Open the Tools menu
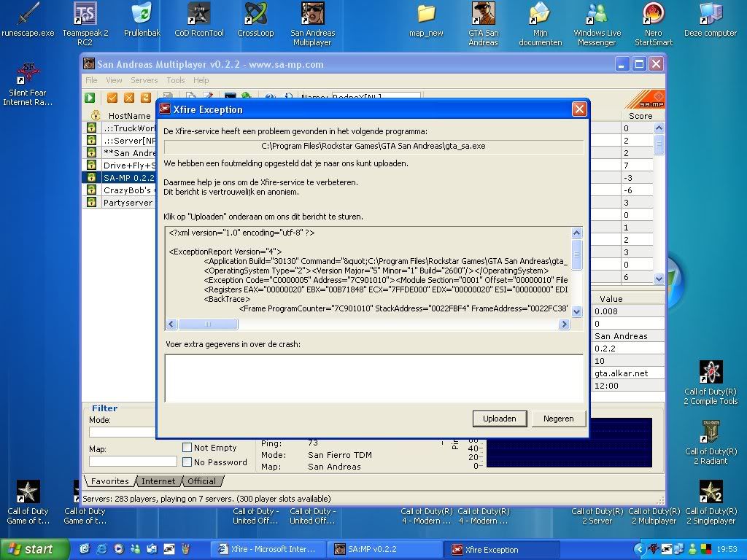The height and width of the screenshot is (560, 747). point(175,80)
